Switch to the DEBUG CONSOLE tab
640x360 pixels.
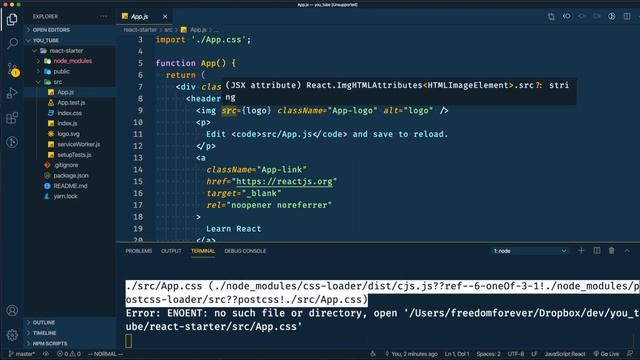tap(245, 251)
